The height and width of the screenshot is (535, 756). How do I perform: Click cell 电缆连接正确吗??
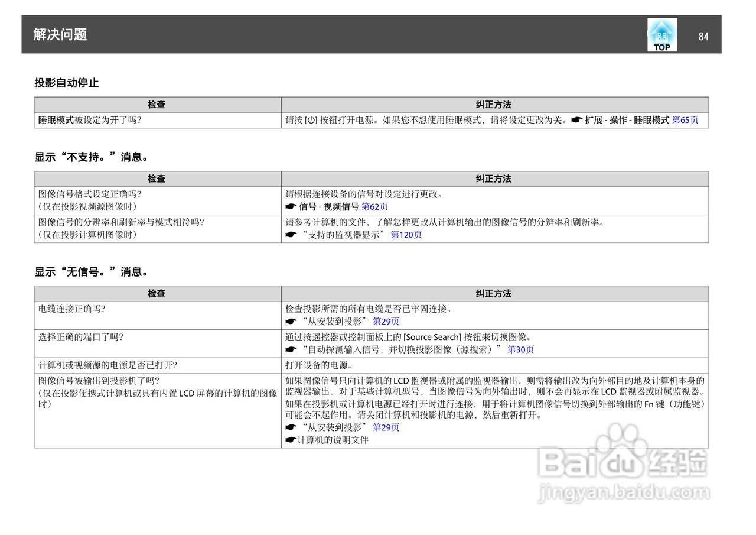pyautogui.click(x=158, y=315)
